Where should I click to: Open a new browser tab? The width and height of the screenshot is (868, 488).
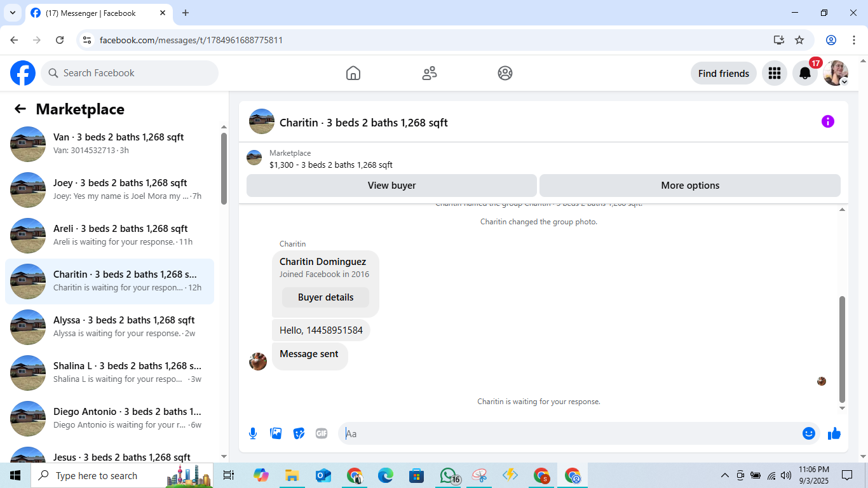tap(186, 13)
